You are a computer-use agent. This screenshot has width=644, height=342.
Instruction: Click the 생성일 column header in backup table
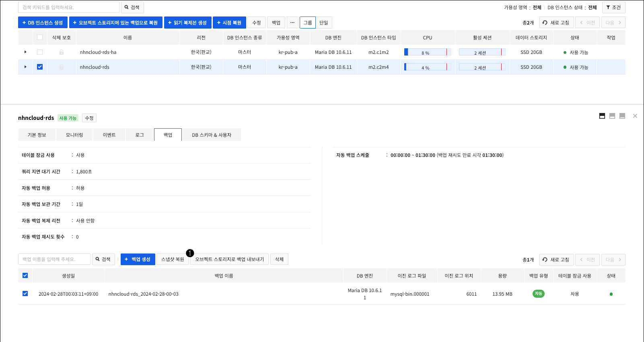[68, 276]
